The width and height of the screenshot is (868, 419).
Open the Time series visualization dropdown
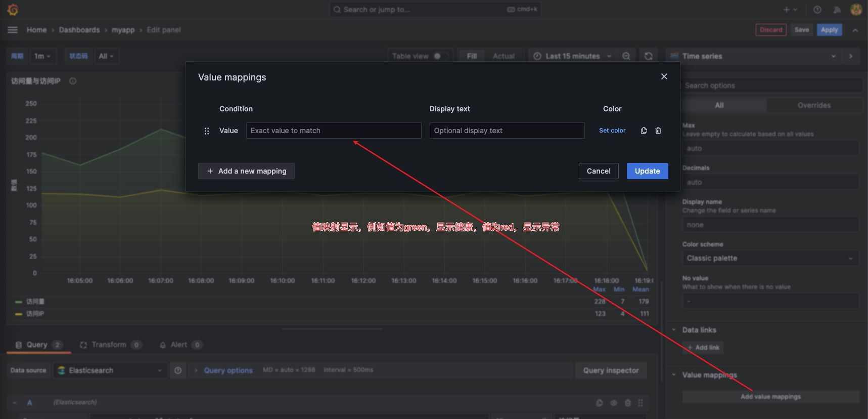coord(753,56)
